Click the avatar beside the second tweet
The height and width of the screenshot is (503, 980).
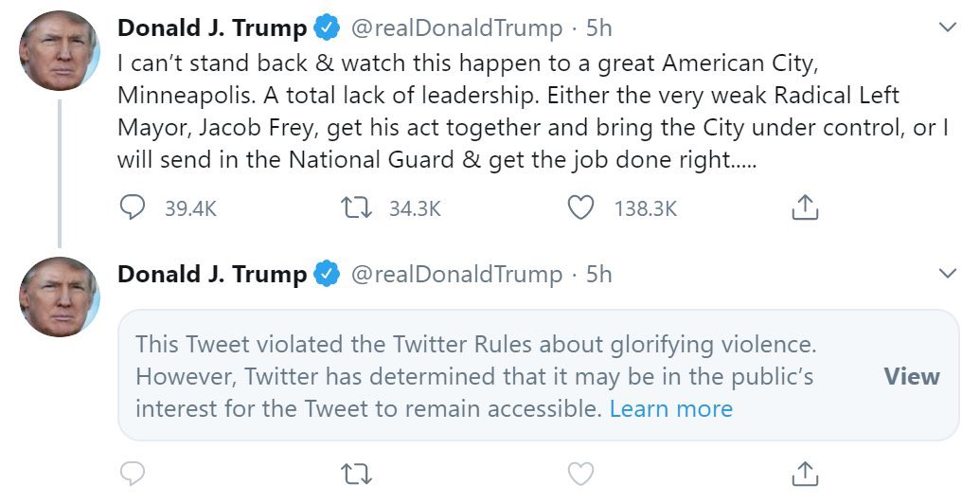coord(59,296)
